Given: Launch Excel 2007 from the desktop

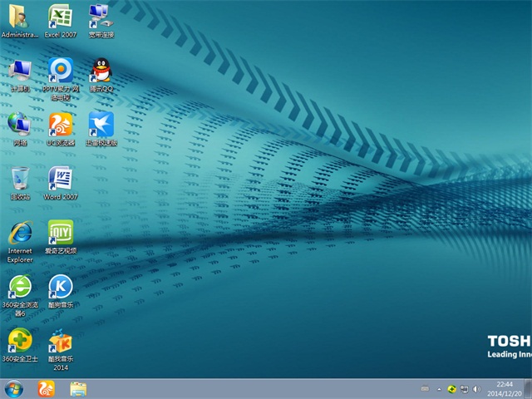Looking at the screenshot, I should tap(60, 17).
